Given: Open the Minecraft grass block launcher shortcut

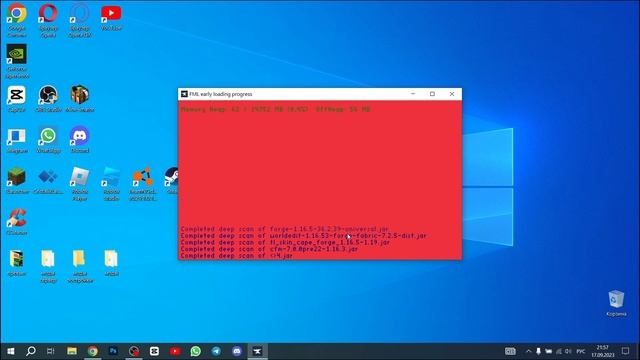Looking at the screenshot, I should 17,180.
